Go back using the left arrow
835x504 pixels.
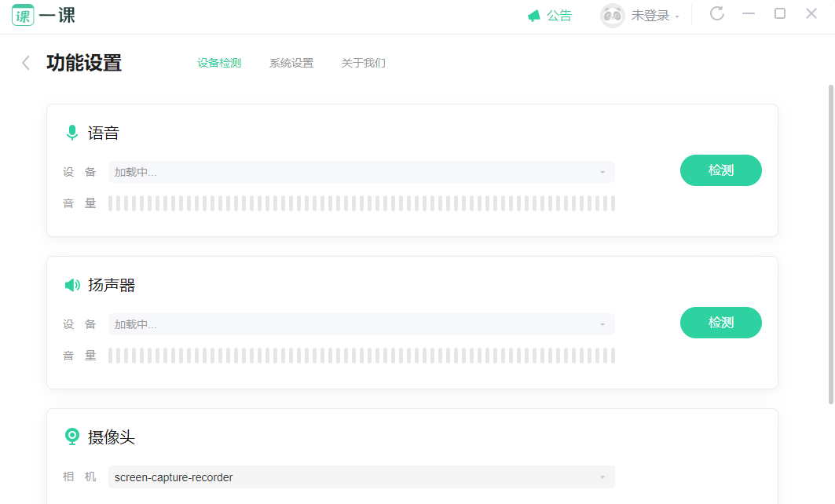pos(26,63)
